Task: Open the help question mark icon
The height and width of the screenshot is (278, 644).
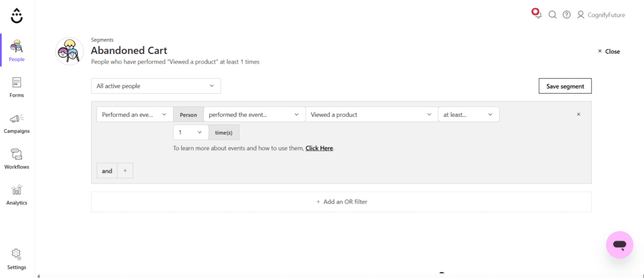Action: pyautogui.click(x=567, y=15)
